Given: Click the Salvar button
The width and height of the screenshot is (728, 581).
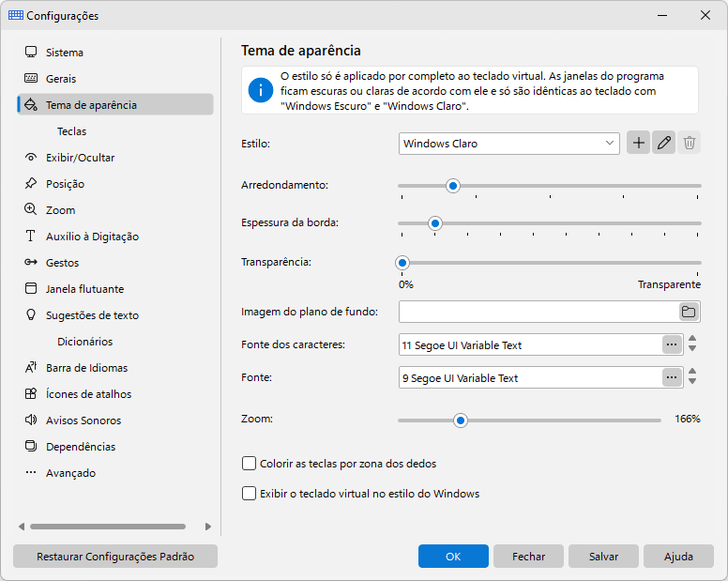Looking at the screenshot, I should point(603,556).
